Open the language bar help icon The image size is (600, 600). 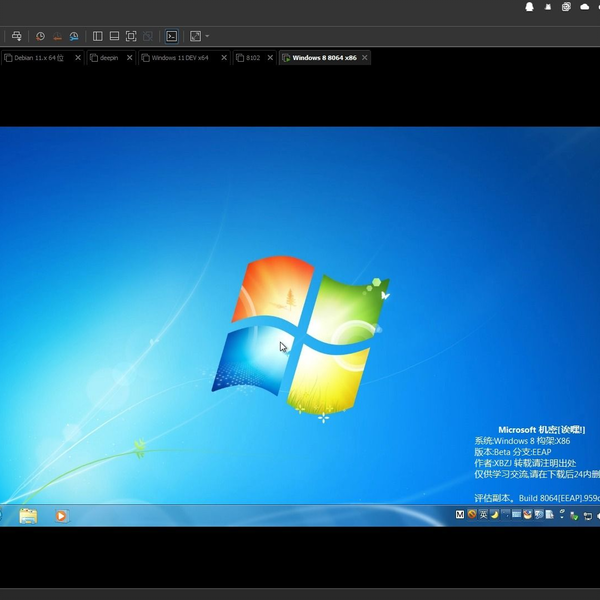[538, 515]
